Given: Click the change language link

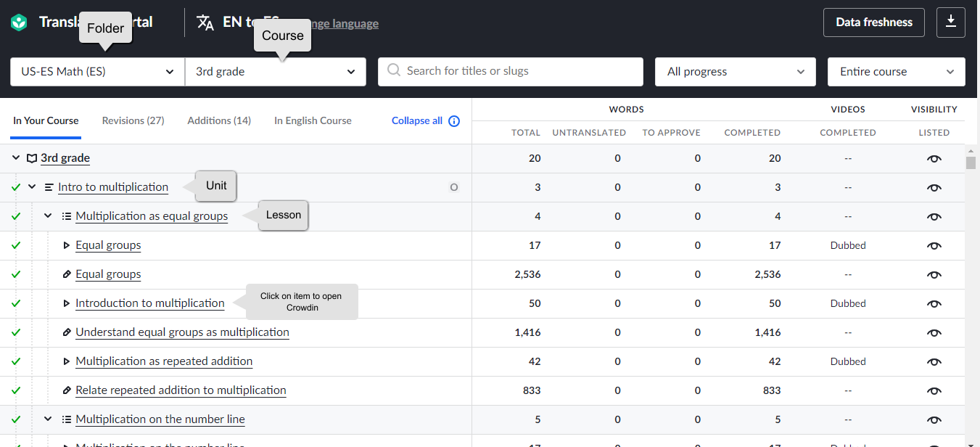Looking at the screenshot, I should 345,23.
